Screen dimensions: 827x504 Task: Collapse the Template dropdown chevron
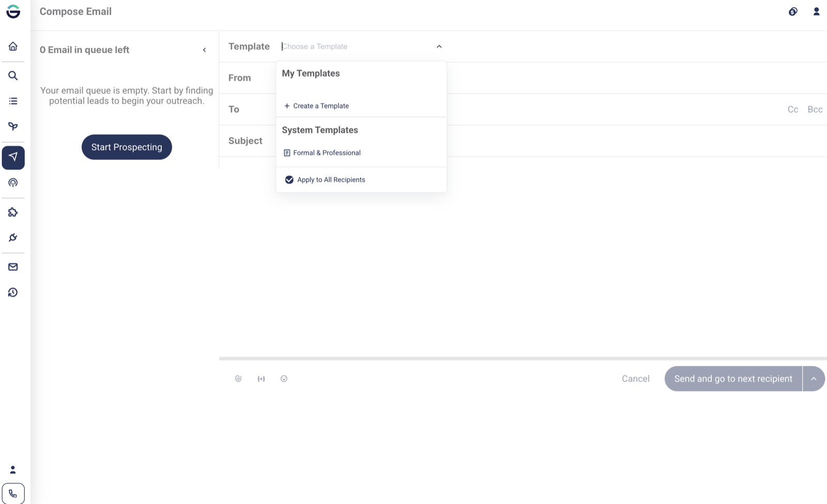tap(439, 47)
